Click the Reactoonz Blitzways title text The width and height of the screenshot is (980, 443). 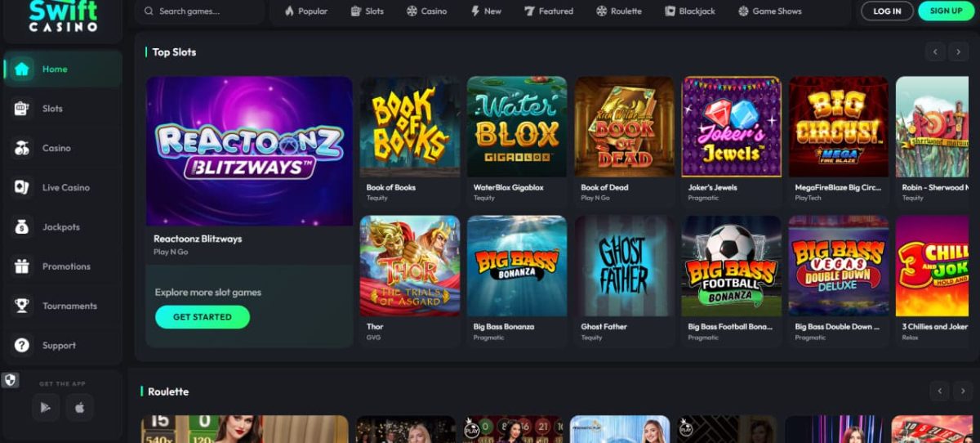coord(198,239)
